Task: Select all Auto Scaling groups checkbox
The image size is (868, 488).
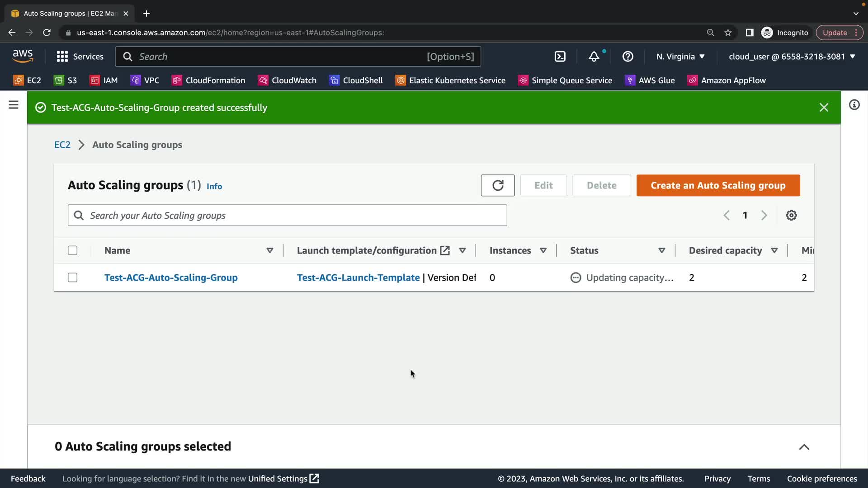Action: [x=72, y=250]
